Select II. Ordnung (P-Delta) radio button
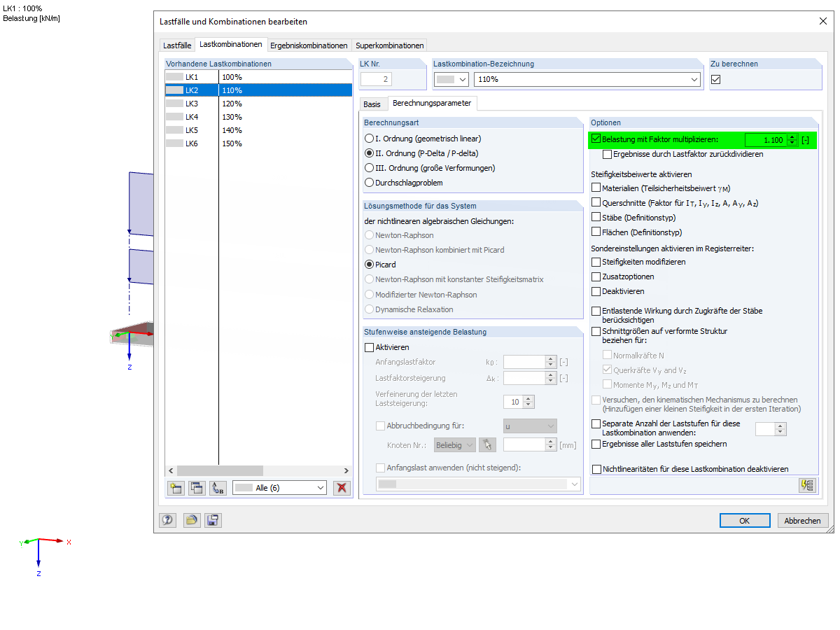This screenshot has height=630, width=840. point(370,153)
